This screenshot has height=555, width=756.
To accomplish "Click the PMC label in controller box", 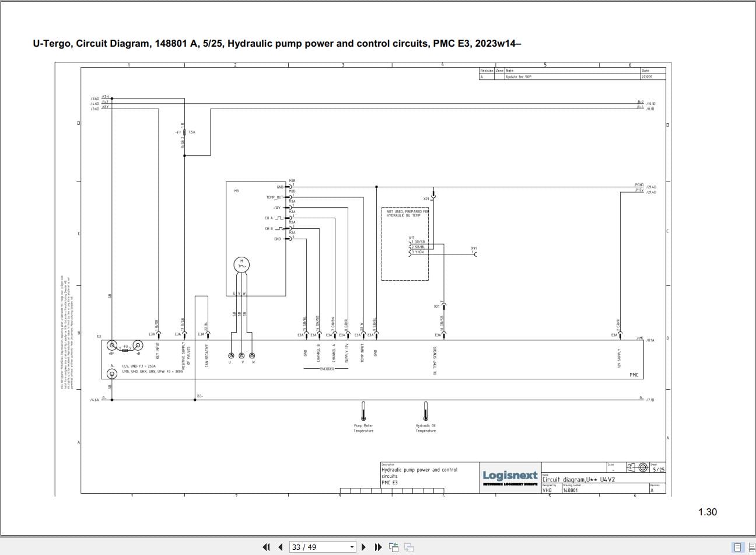I will click(634, 375).
